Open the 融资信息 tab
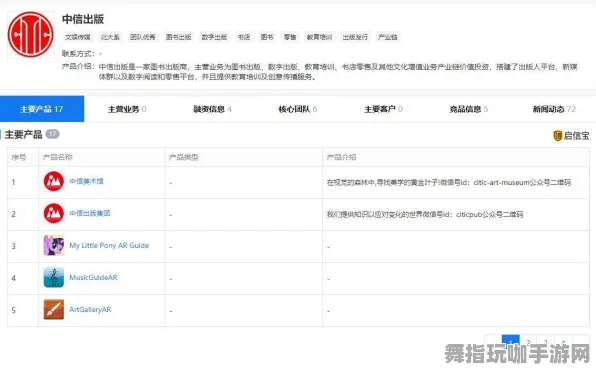Image resolution: width=596 pixels, height=372 pixels. point(212,109)
